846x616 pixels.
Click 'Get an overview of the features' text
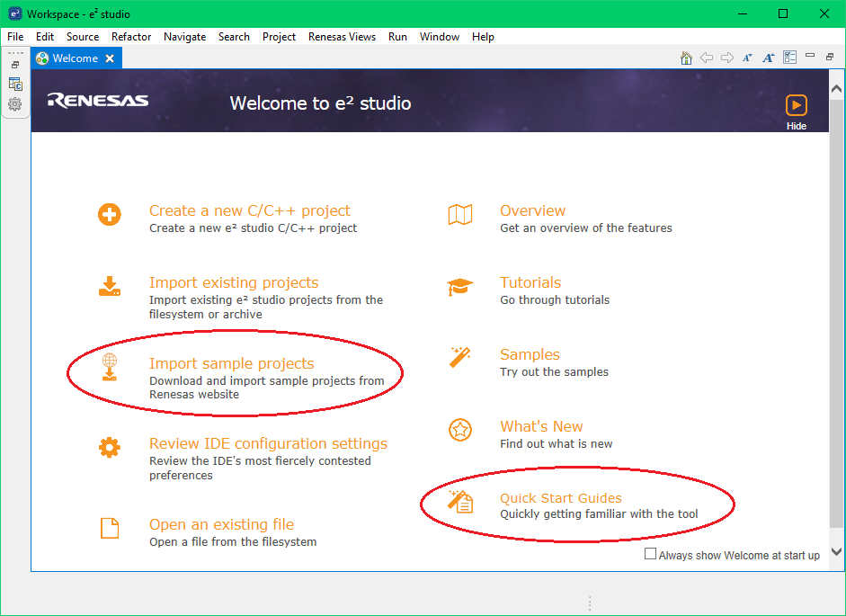(x=586, y=228)
